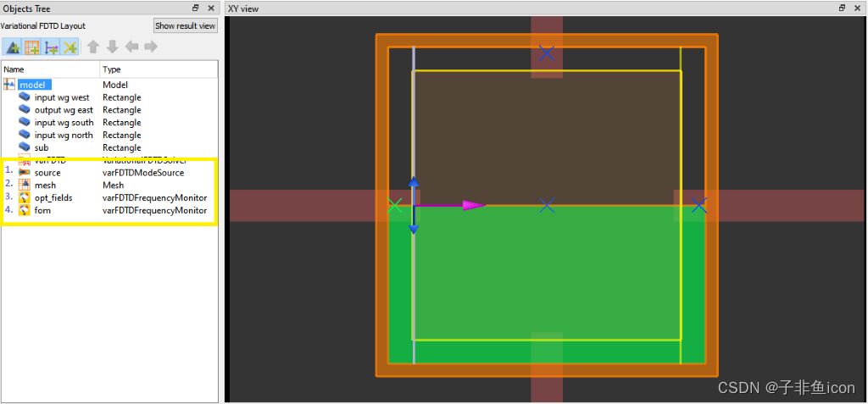Viewport: 868px width, 404px height.
Task: Click the blue X marker at center of XY view
Action: [x=547, y=206]
